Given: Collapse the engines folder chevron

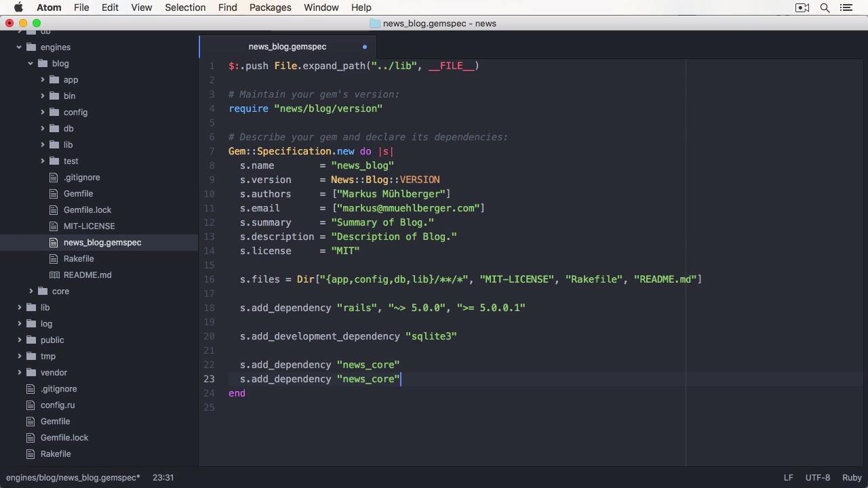Looking at the screenshot, I should coord(20,47).
